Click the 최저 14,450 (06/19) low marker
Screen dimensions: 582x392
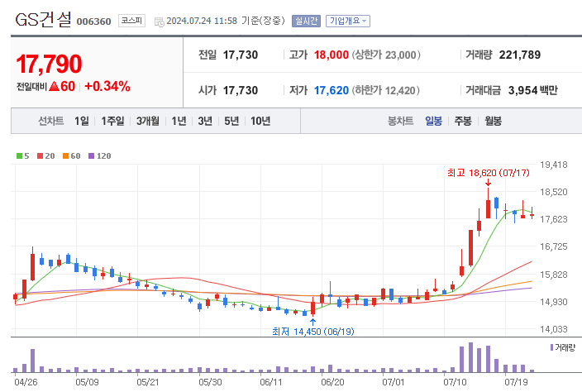[312, 332]
